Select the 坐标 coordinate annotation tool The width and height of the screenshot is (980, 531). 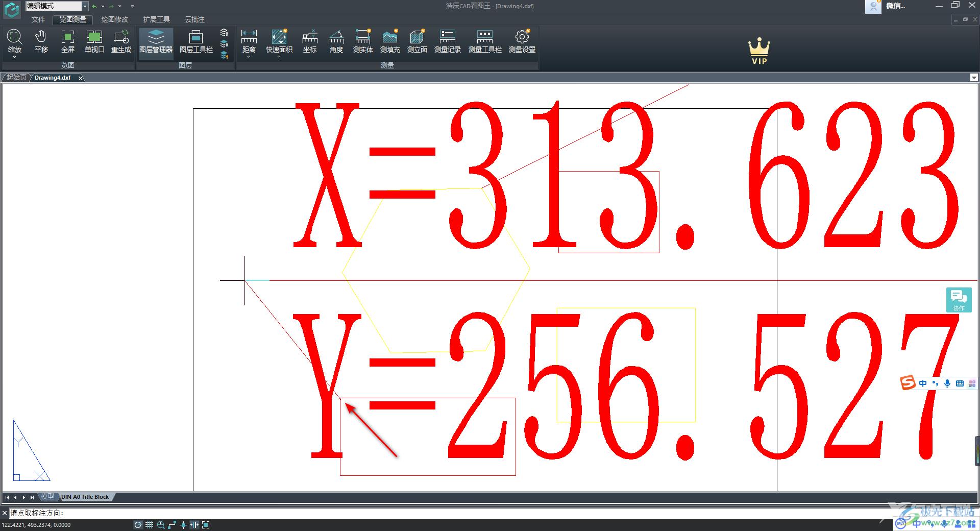310,41
